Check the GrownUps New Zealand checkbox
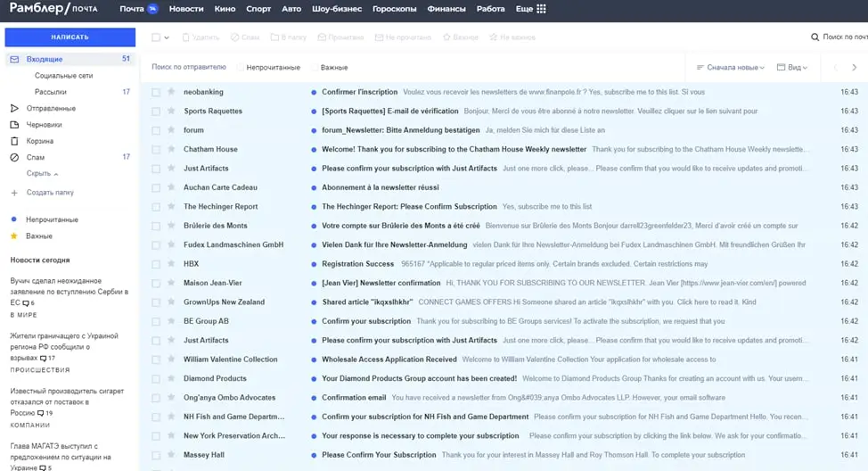 coord(156,302)
